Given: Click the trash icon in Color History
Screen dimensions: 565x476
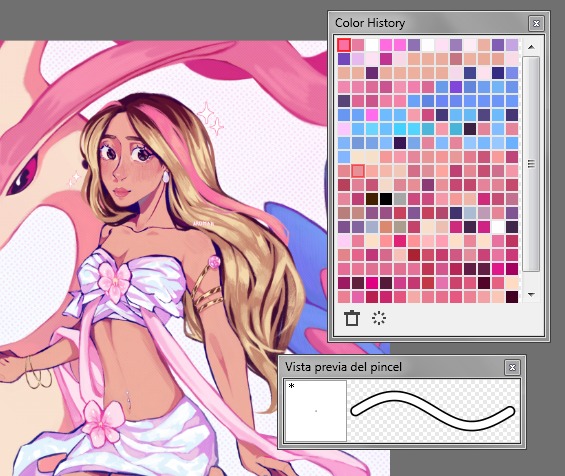Looking at the screenshot, I should click(352, 318).
